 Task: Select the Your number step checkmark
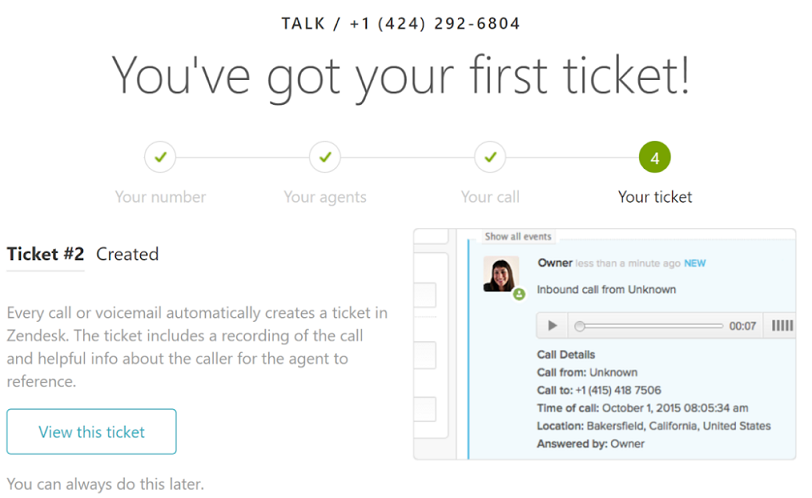tap(161, 157)
